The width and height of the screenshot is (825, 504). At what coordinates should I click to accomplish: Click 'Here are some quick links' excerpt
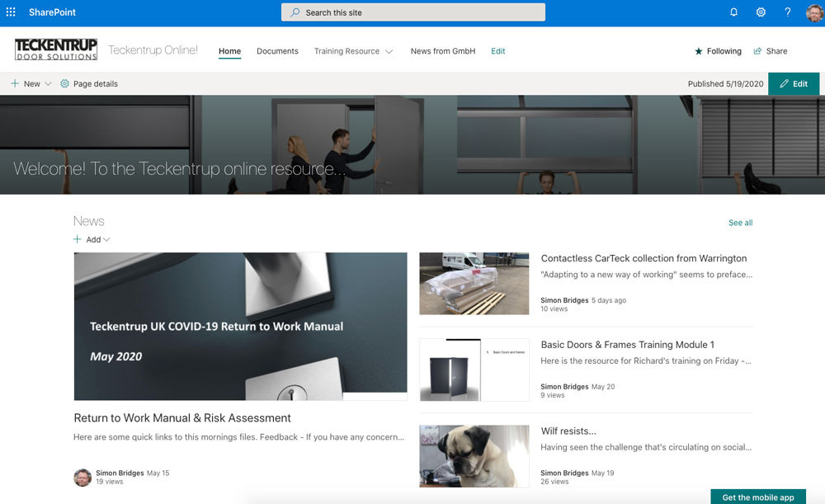(239, 436)
